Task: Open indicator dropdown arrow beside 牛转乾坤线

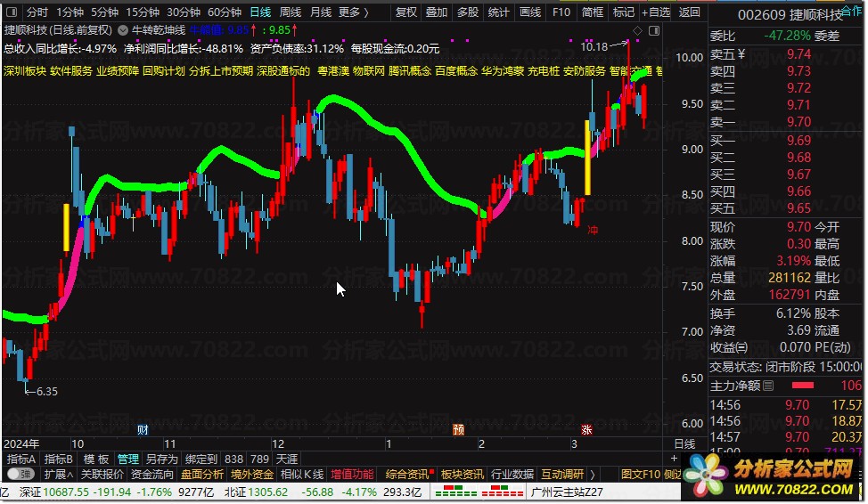Action: 123,30
